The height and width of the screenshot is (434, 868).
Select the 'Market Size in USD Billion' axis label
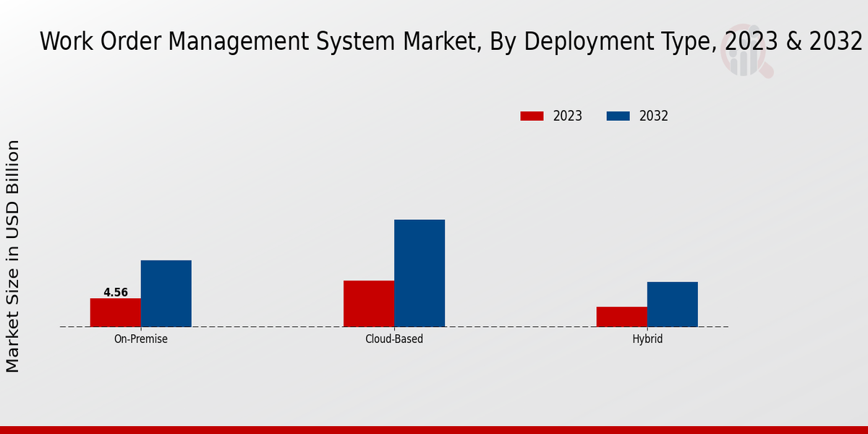pyautogui.click(x=13, y=257)
